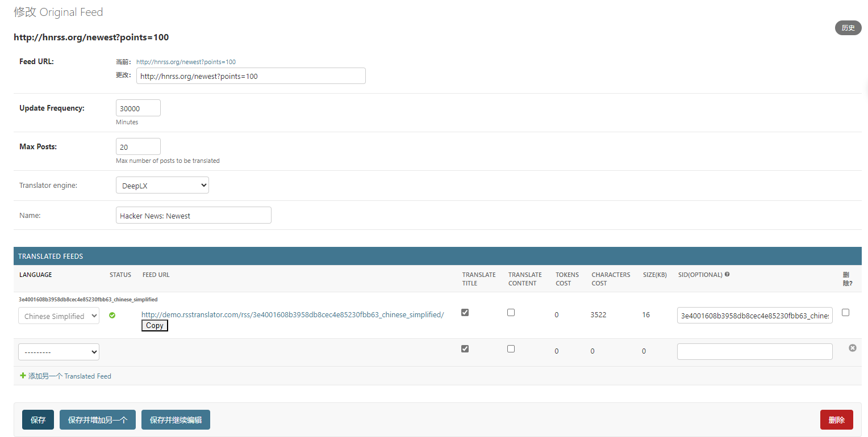The width and height of the screenshot is (868, 437).
Task: Toggle Translate Title in the empty feed row
Action: [465, 348]
